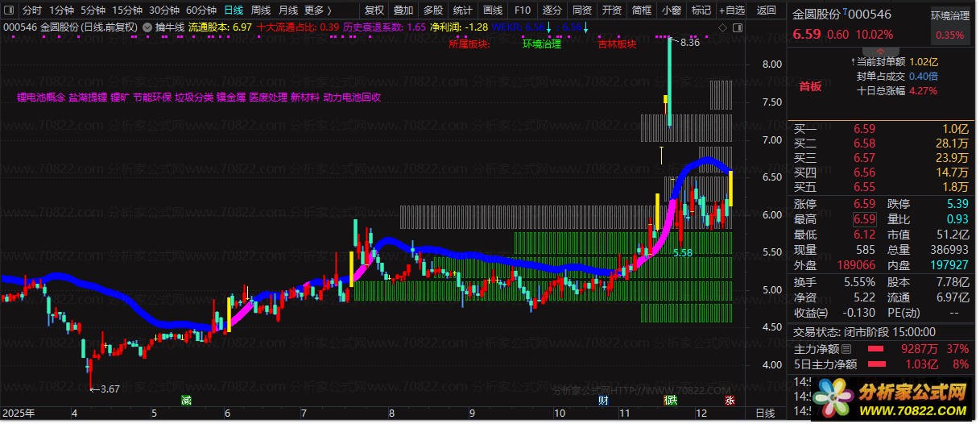This screenshot has width=980, height=424.
Task: Click the red 涨 marker on timeline
Action: tap(730, 401)
